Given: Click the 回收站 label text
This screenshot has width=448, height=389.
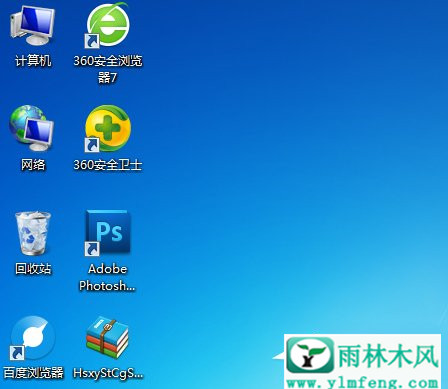Looking at the screenshot, I should (33, 269).
